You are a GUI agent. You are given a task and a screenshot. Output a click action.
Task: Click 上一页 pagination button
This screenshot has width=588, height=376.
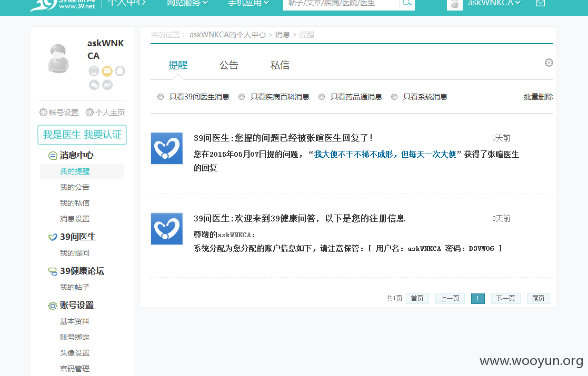[x=450, y=299]
